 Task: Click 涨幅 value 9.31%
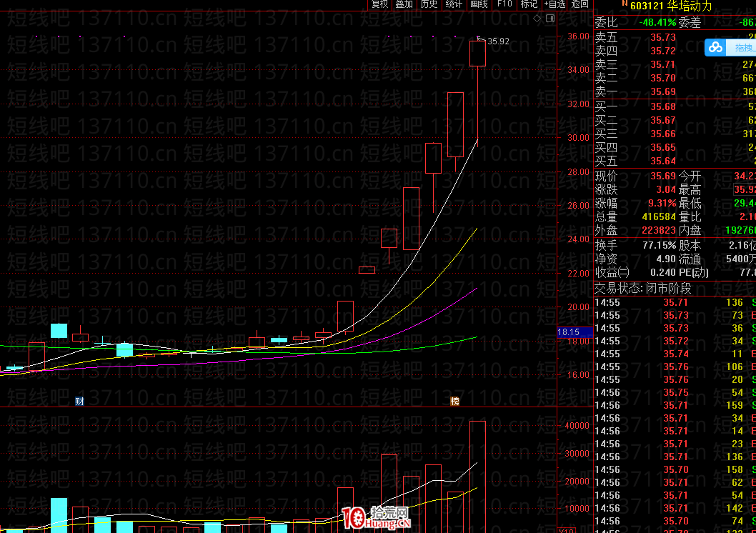(x=662, y=204)
